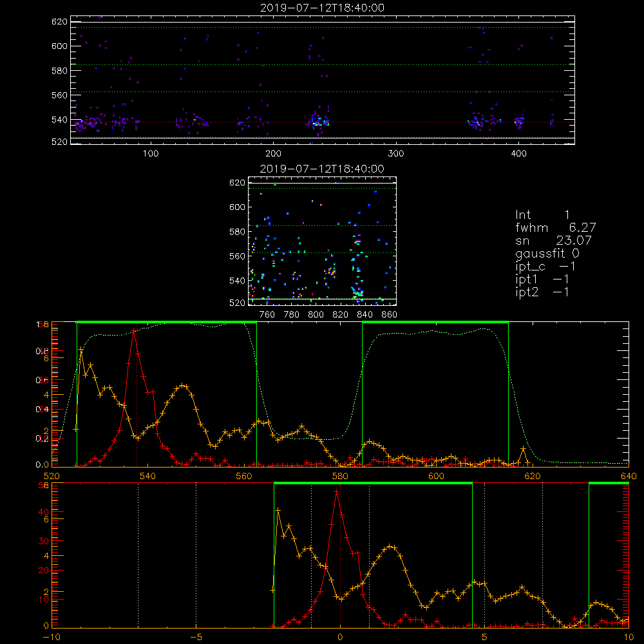Click the 'ipt2 -1' line
Screen dimensions: 644x644
click(542, 292)
